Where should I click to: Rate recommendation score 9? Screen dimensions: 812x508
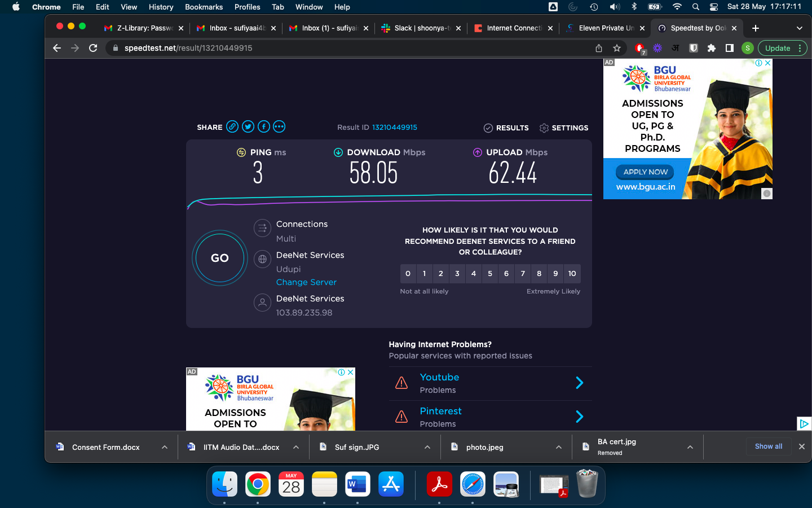pos(555,274)
